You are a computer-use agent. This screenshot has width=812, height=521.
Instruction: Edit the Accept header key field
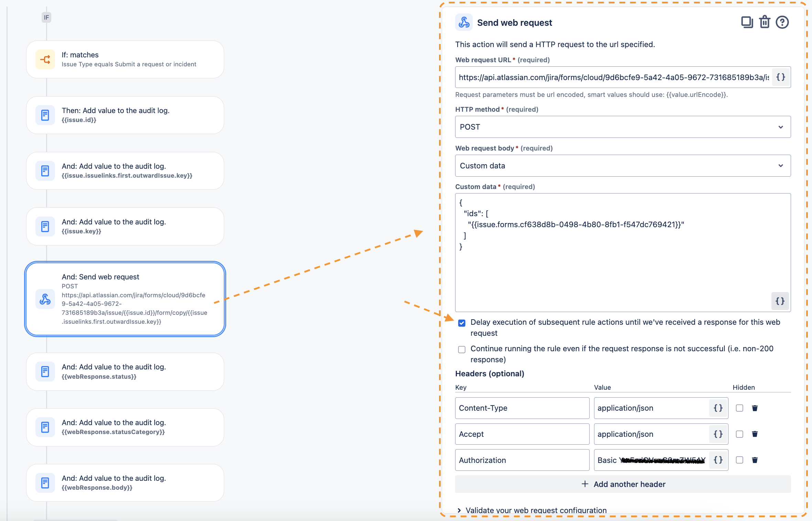[x=522, y=434]
